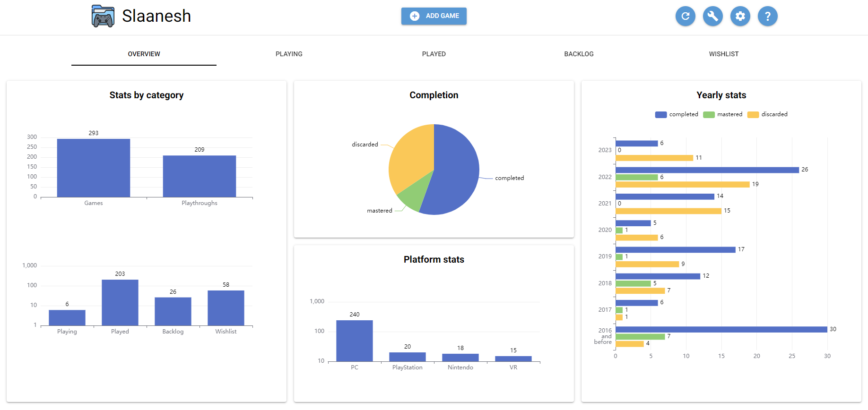Click the 2022 completed bar showing 26
Screen dimensions: 868x410
tap(707, 170)
